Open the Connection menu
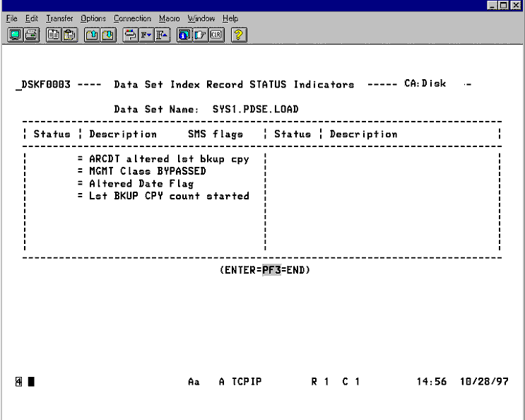The image size is (525, 420). (x=132, y=18)
